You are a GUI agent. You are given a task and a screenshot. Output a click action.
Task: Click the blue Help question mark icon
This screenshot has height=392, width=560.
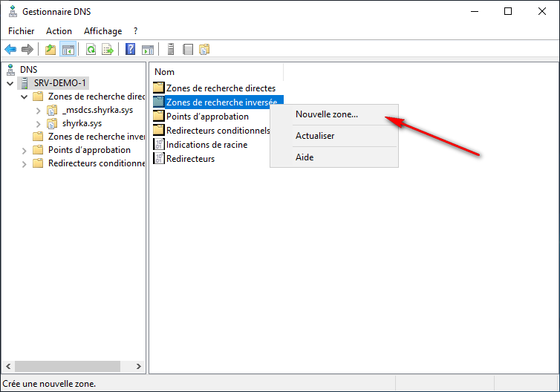point(131,50)
